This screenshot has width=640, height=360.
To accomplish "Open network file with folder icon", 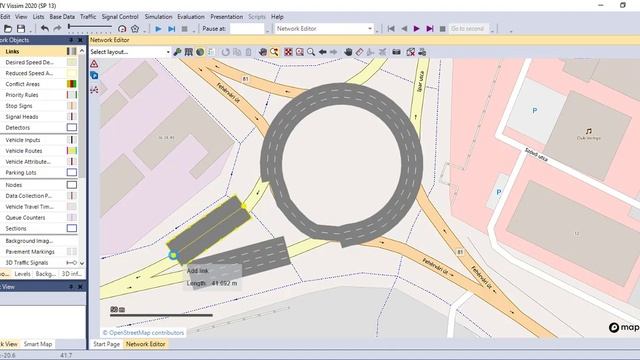I will click(x=8, y=29).
